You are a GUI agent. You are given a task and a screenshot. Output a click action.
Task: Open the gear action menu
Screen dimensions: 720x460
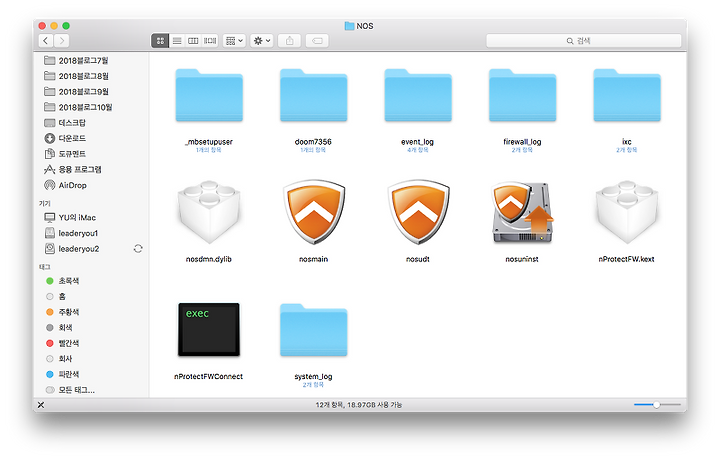pos(262,41)
